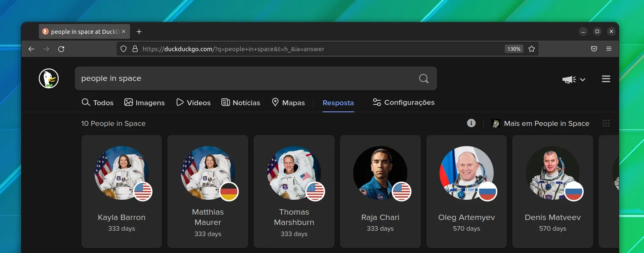The width and height of the screenshot is (644, 253).
Task: Reset the 130% zoom level badge
Action: pos(514,49)
